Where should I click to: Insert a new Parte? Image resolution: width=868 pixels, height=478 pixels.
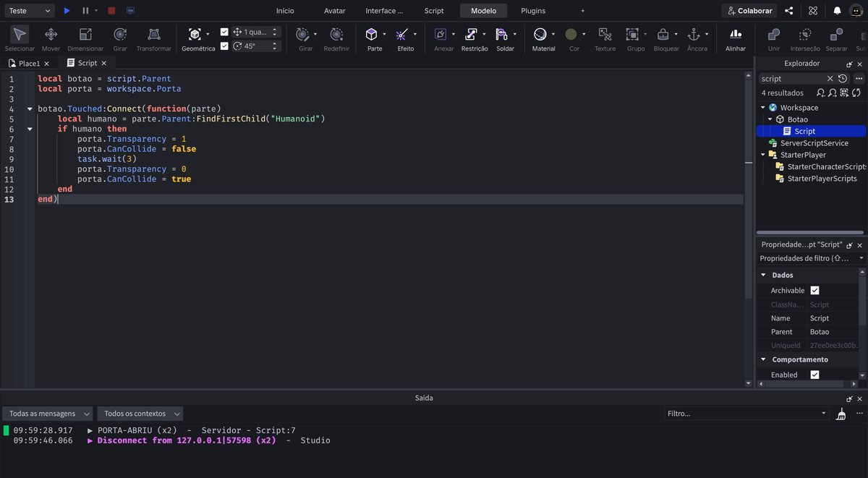(x=371, y=38)
